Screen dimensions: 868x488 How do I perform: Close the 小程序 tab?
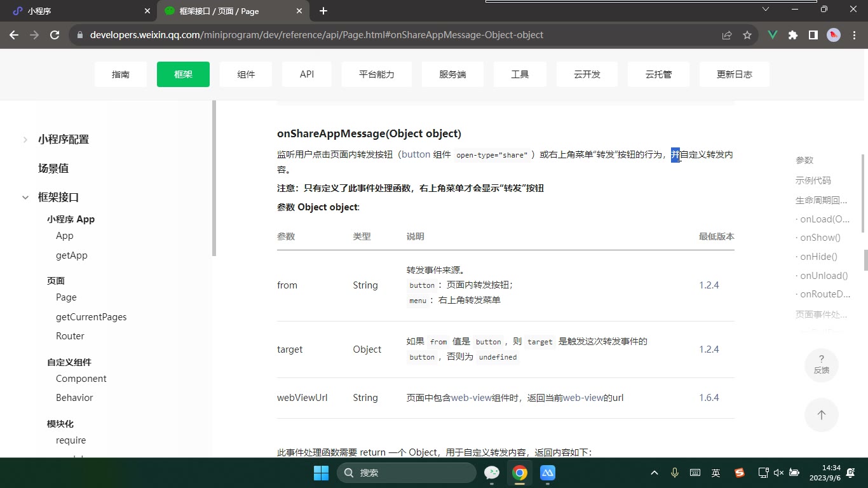147,11
